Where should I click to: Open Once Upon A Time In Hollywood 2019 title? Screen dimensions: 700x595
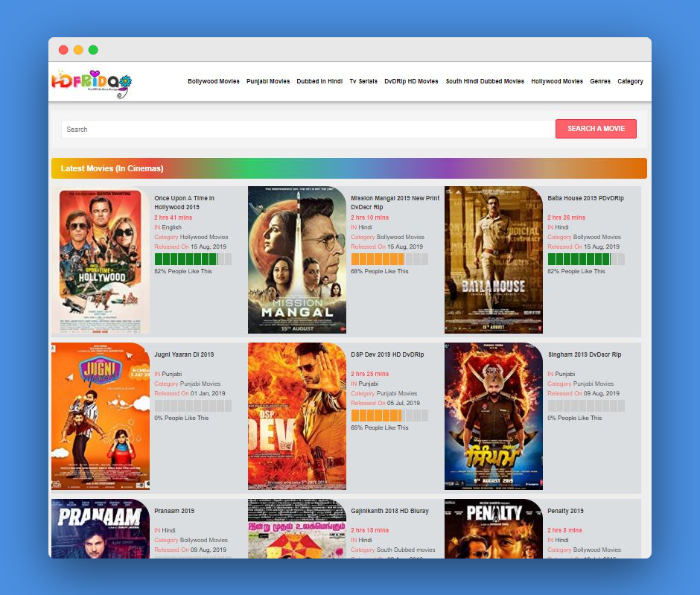pyautogui.click(x=185, y=203)
